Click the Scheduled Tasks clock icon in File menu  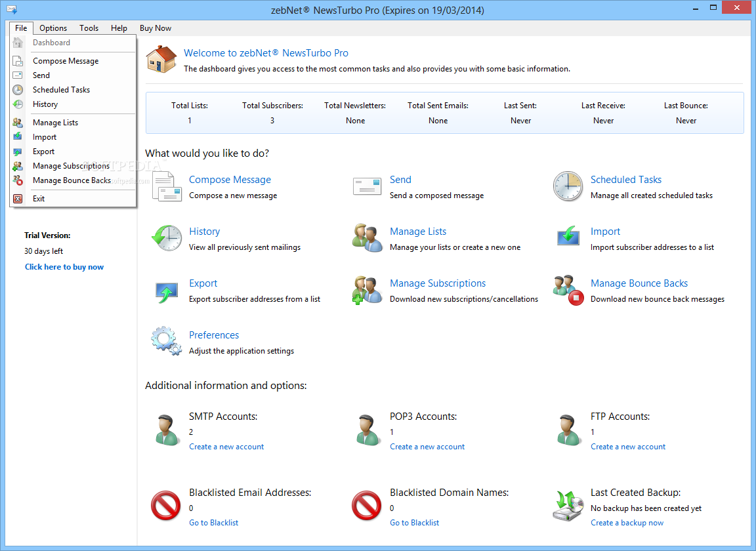click(x=17, y=90)
